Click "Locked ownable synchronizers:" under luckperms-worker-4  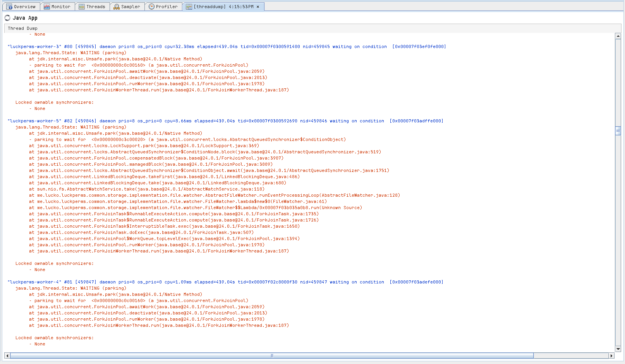55,338
